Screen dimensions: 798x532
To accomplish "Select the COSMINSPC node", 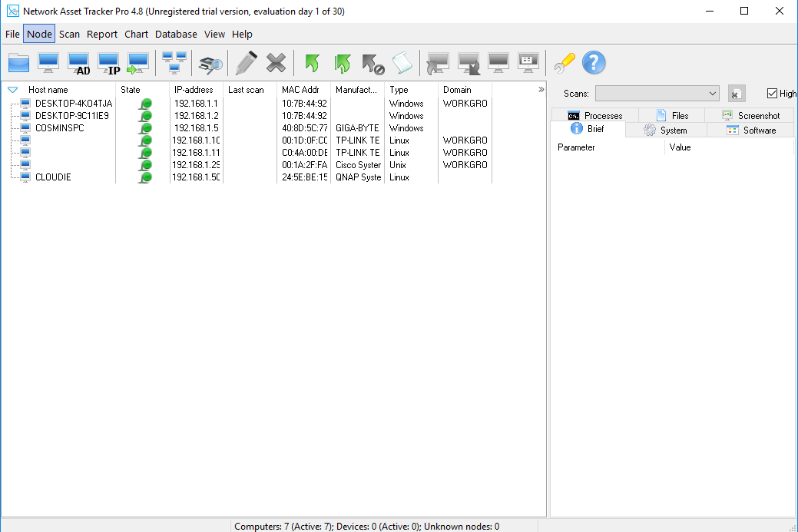I will [x=60, y=128].
